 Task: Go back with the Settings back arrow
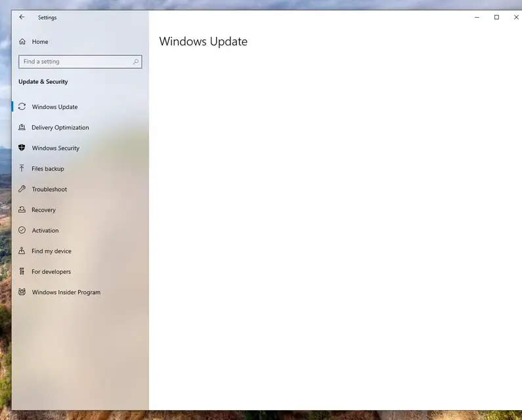click(x=22, y=17)
